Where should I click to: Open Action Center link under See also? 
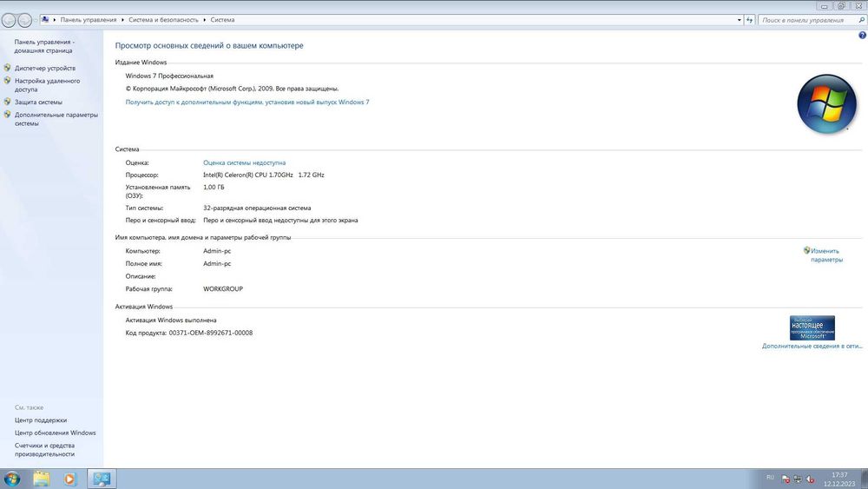click(41, 420)
